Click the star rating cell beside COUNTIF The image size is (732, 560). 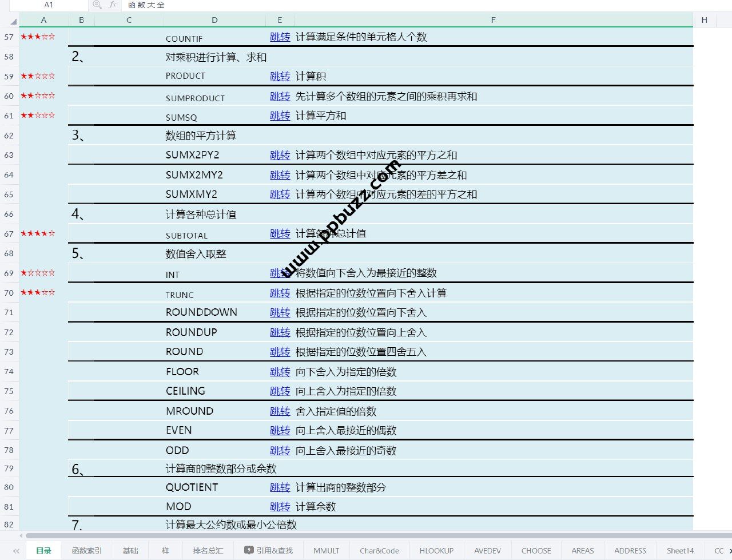tap(43, 37)
